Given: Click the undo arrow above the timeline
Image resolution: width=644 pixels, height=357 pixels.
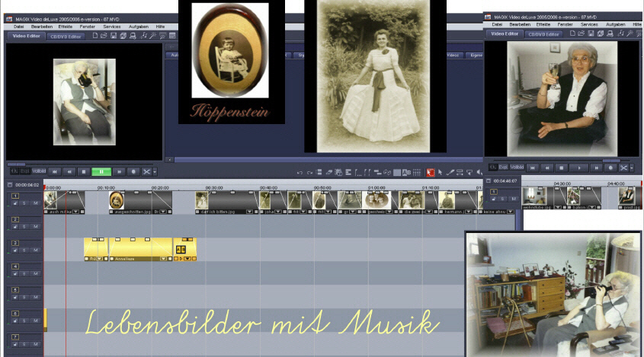Looking at the screenshot, I should pyautogui.click(x=300, y=173).
